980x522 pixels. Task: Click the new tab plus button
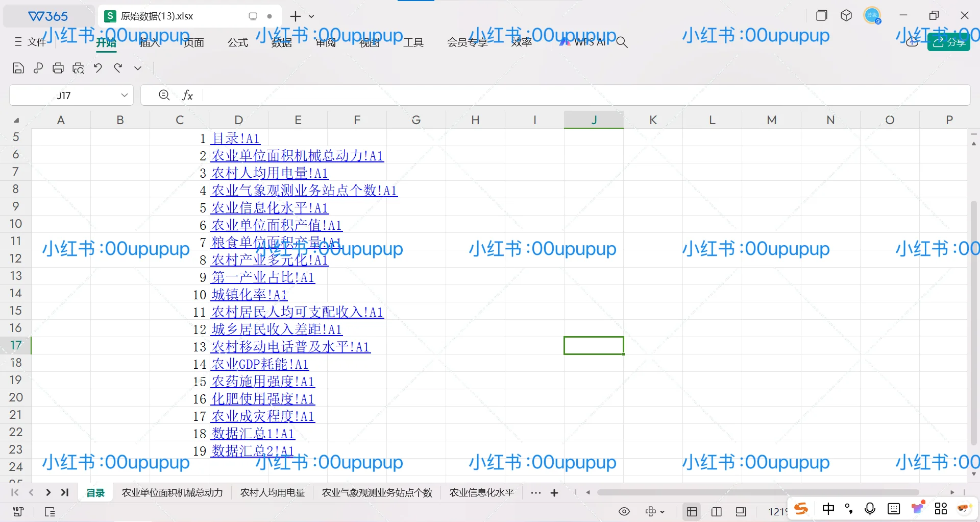tap(296, 16)
